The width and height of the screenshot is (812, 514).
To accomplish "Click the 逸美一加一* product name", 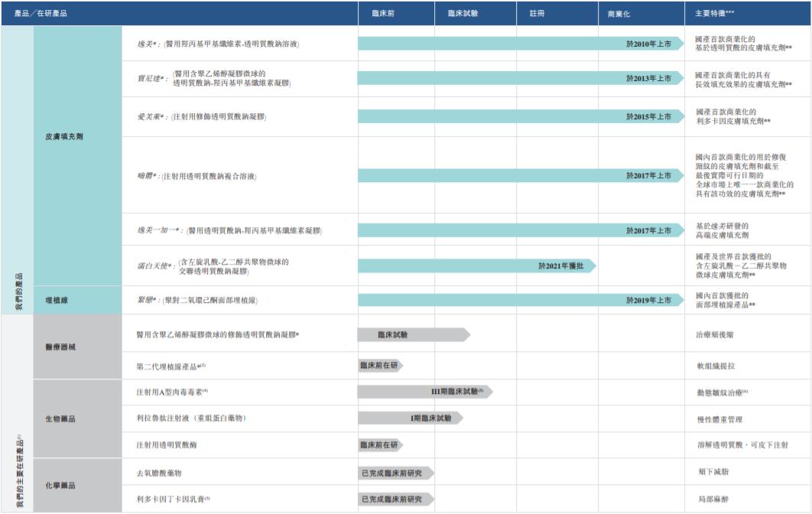I will (x=160, y=230).
